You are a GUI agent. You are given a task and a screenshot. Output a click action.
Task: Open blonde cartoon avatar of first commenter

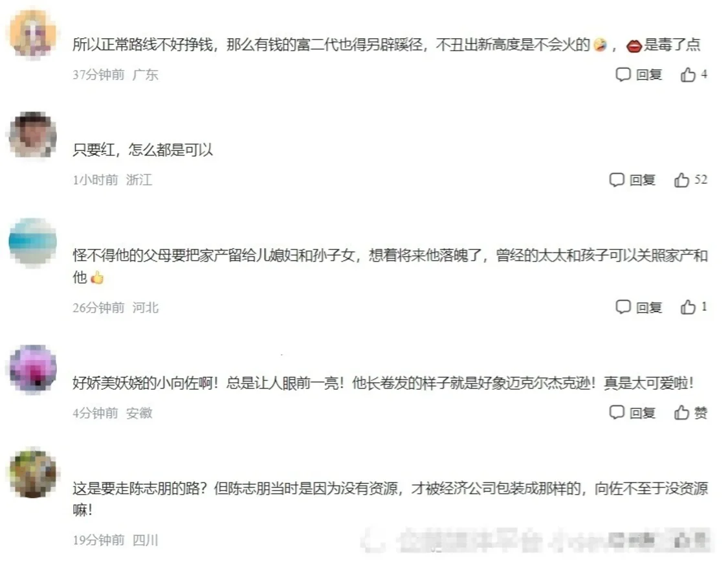point(33,32)
